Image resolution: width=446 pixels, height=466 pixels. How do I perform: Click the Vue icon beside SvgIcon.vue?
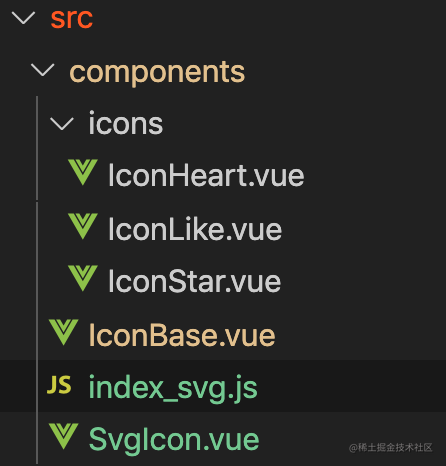[x=63, y=436]
